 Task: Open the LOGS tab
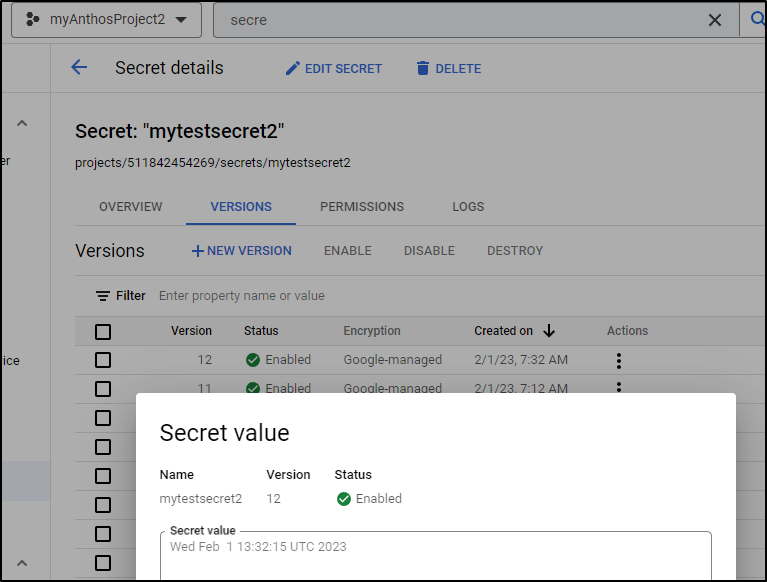[468, 207]
